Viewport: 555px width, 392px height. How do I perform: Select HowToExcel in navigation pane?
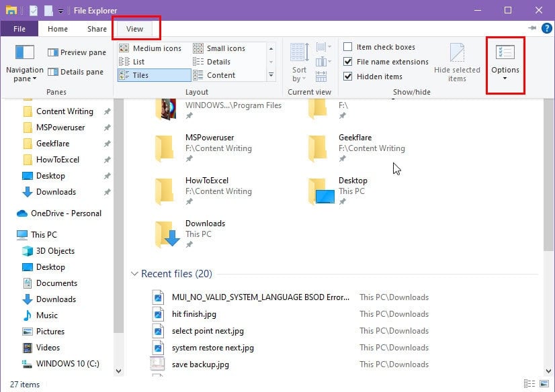58,159
